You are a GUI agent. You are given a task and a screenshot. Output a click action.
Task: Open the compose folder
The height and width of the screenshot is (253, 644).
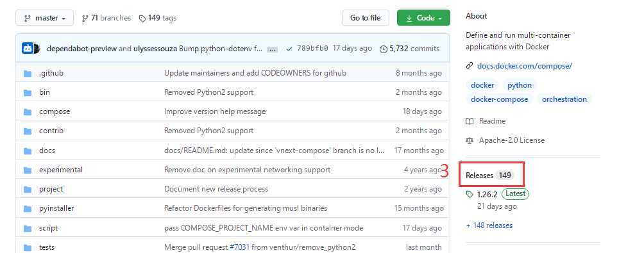tap(55, 111)
